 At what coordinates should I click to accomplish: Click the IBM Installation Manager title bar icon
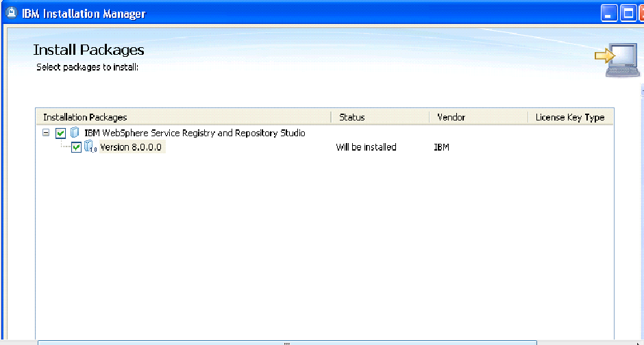click(12, 13)
